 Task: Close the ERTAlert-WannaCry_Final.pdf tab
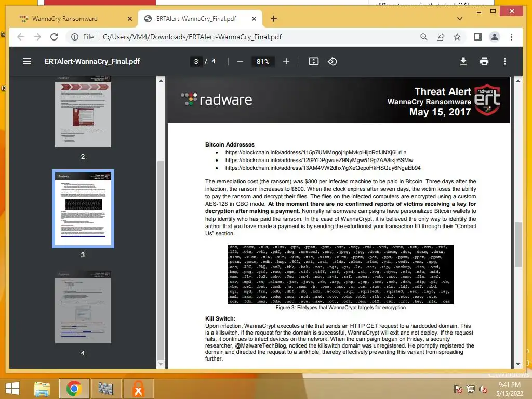[x=254, y=19]
